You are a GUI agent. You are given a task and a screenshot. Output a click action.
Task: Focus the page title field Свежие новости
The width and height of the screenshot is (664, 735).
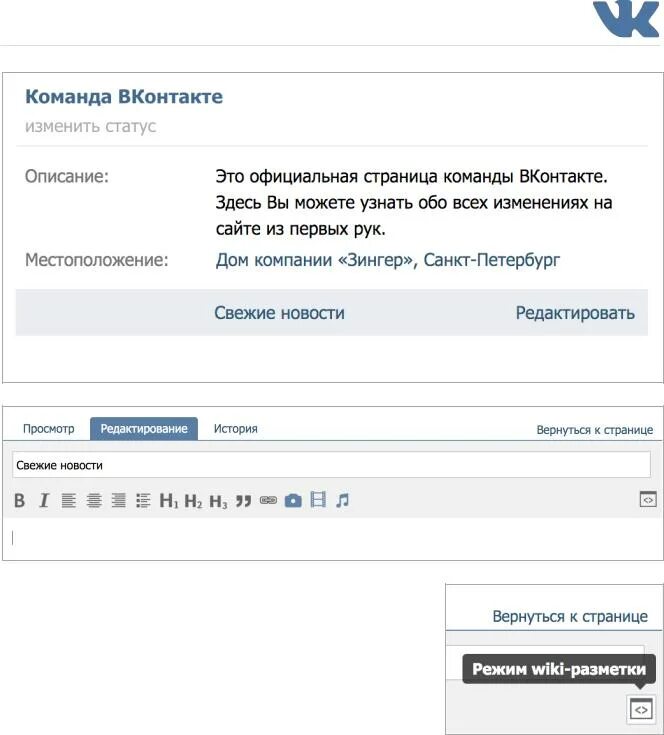pyautogui.click(x=331, y=465)
